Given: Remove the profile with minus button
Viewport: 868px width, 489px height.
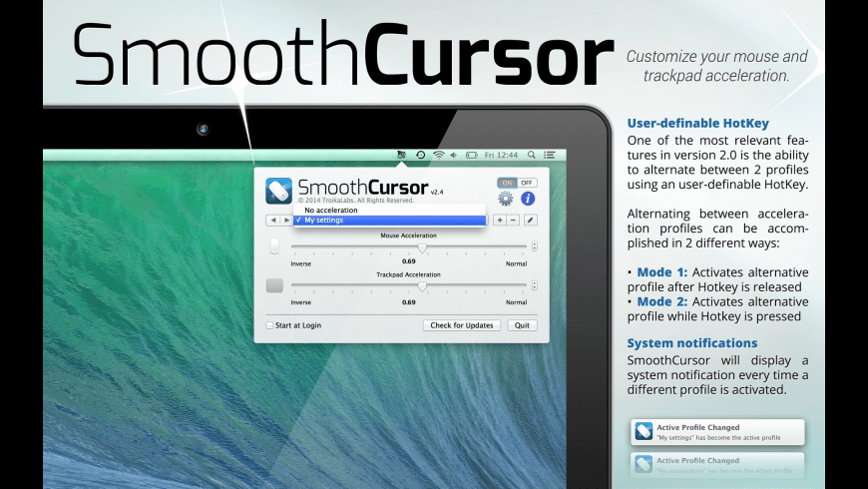Looking at the screenshot, I should coord(513,221).
